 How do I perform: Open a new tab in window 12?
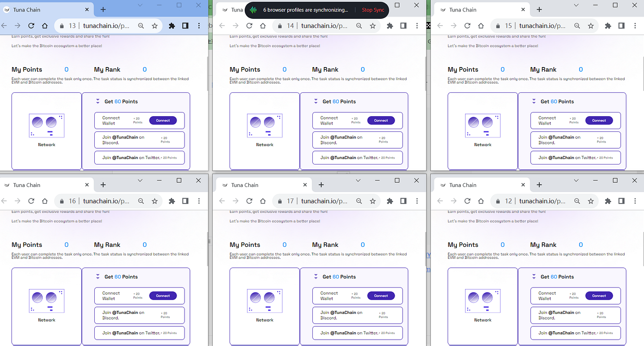pos(539,185)
